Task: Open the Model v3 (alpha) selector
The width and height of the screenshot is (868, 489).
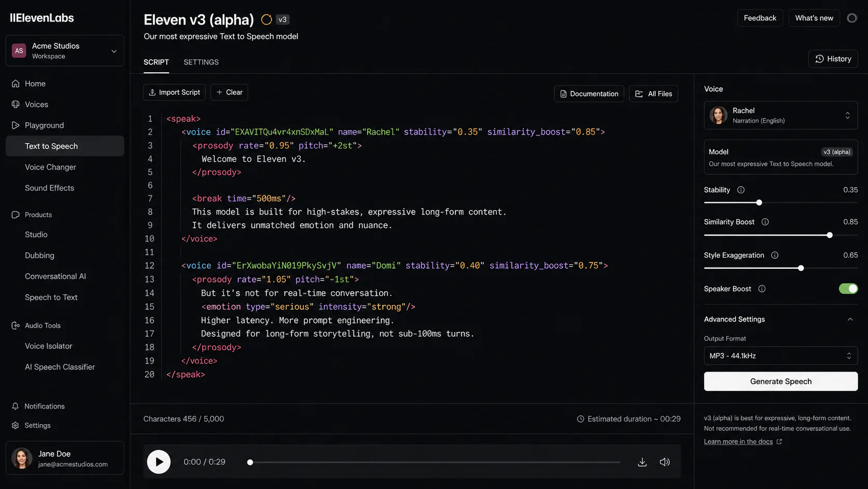Action: click(x=781, y=157)
